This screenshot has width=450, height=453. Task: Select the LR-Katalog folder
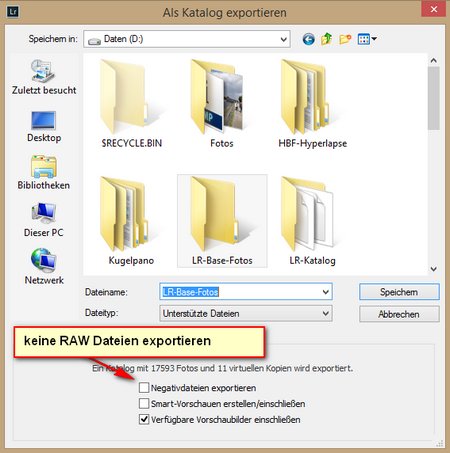[x=312, y=221]
